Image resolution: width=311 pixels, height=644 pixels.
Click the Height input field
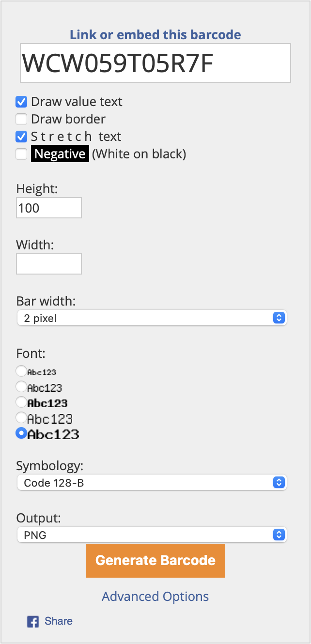click(49, 208)
